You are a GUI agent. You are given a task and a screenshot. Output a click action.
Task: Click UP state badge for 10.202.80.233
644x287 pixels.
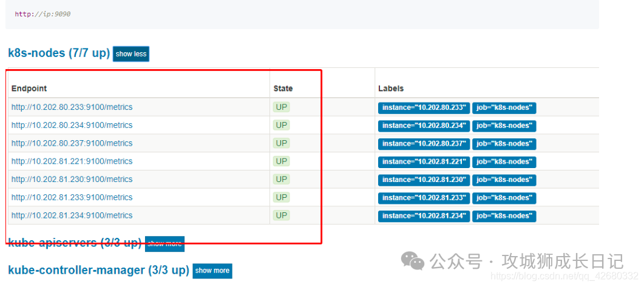pyautogui.click(x=282, y=107)
